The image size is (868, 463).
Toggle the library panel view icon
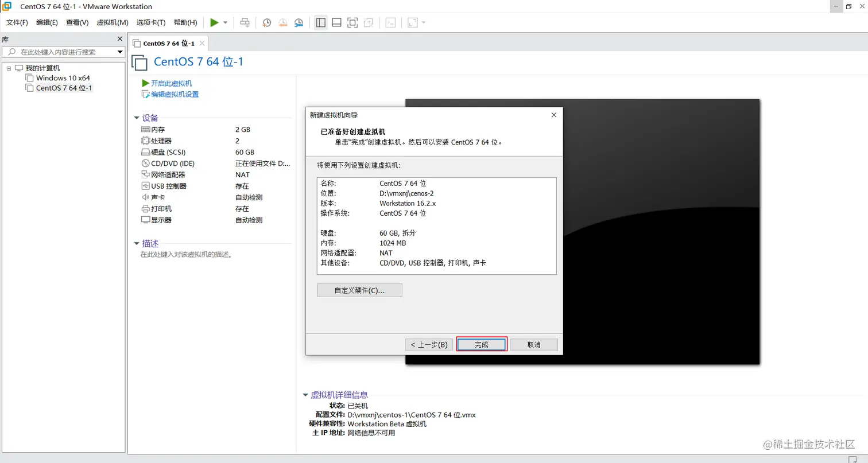[320, 22]
